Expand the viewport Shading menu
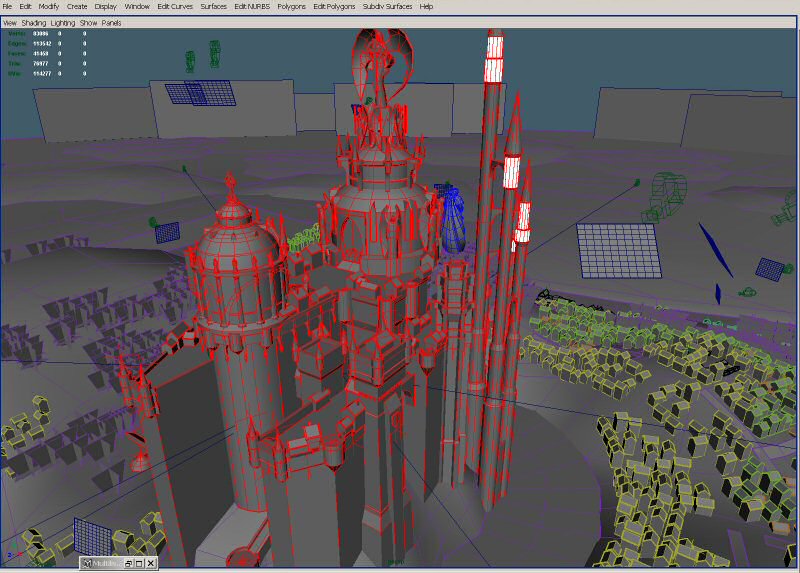The width and height of the screenshot is (800, 573). pos(34,22)
